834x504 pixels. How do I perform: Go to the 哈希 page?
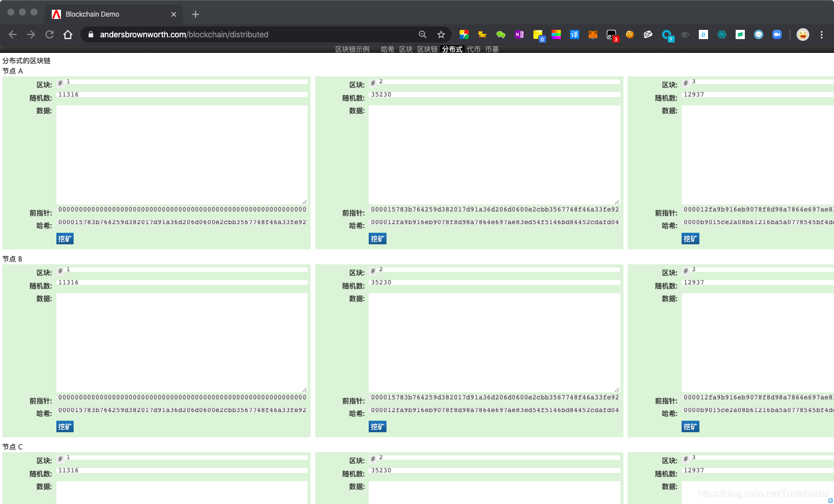(388, 49)
